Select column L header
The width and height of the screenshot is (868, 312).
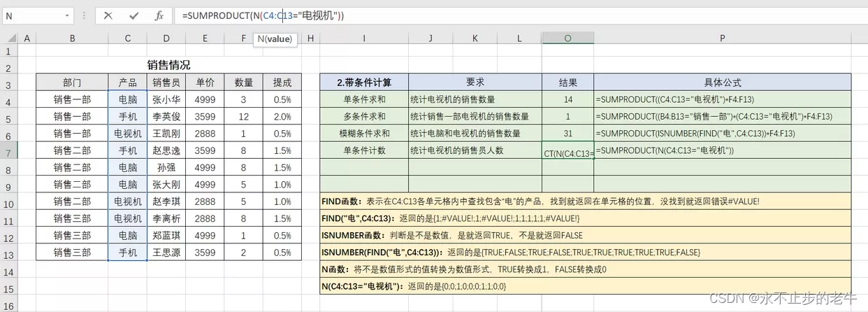point(519,38)
